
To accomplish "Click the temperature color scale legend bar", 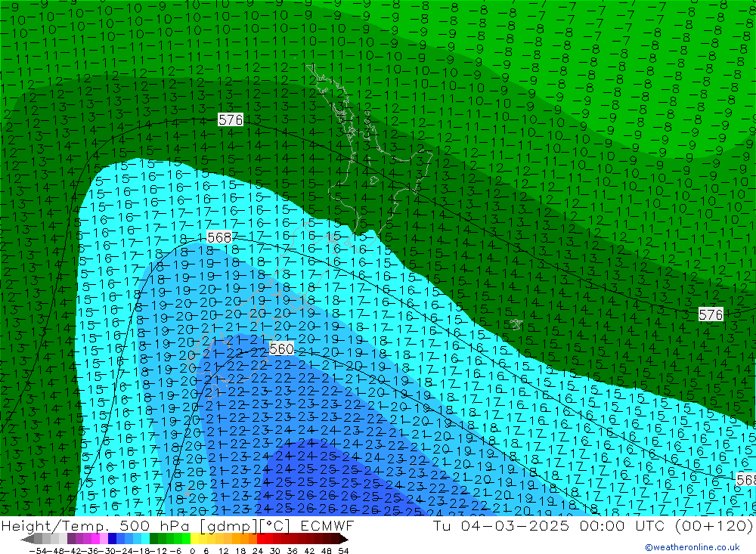I will [x=184, y=539].
